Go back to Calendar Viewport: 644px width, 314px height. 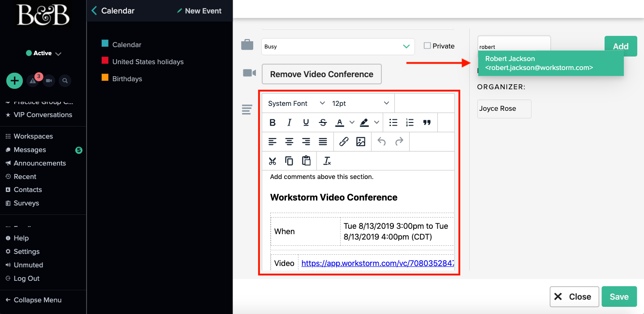113,11
